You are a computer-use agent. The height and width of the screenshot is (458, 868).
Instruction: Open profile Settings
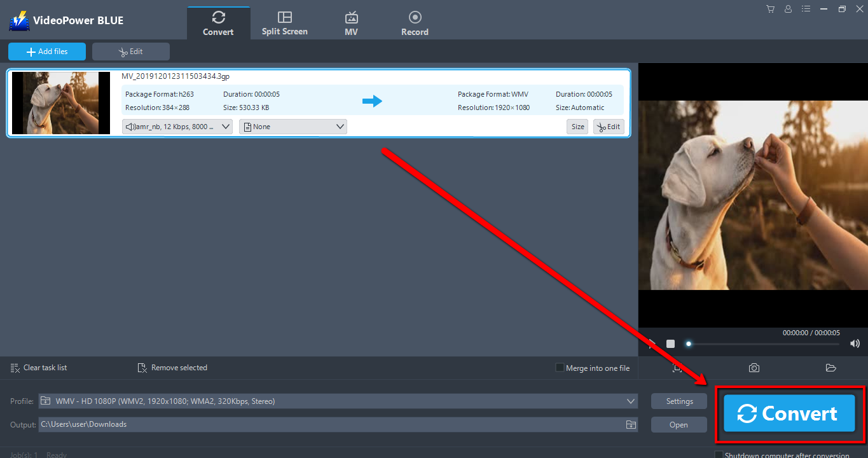tap(679, 401)
